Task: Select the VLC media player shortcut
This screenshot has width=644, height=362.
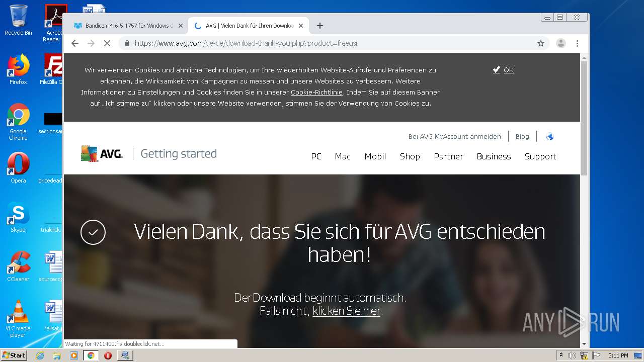Action: pyautogui.click(x=18, y=319)
